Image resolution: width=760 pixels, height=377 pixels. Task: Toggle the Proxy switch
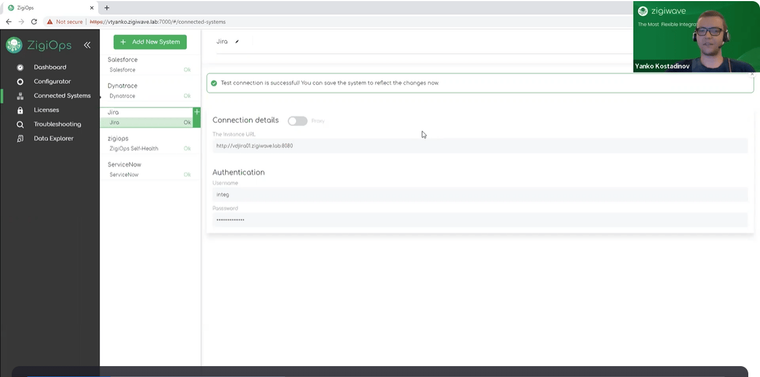click(x=297, y=121)
